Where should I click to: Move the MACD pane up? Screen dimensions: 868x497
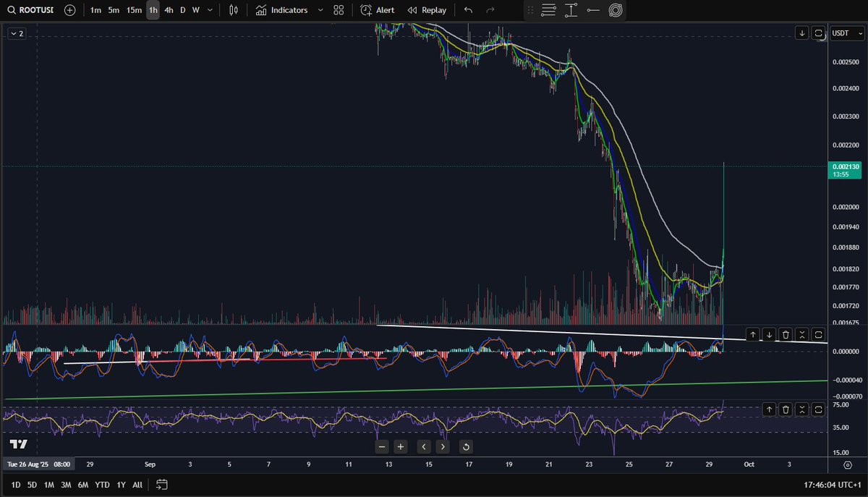click(x=752, y=334)
